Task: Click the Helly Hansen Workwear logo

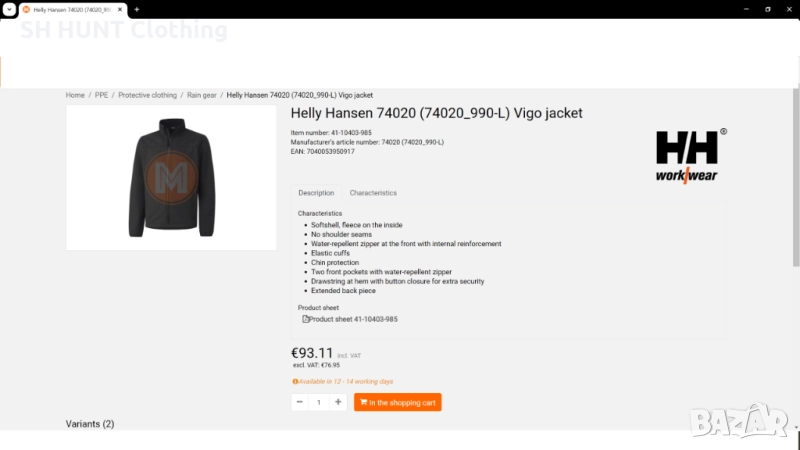Action: coord(687,156)
